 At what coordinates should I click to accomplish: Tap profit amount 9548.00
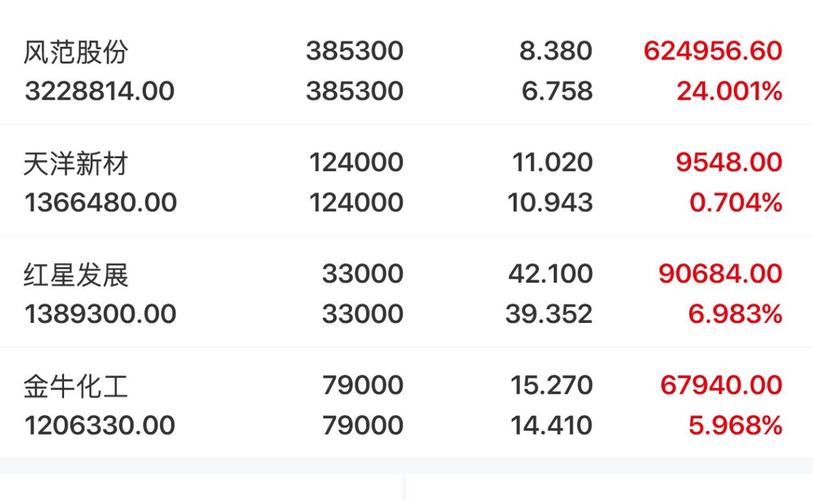click(x=729, y=162)
